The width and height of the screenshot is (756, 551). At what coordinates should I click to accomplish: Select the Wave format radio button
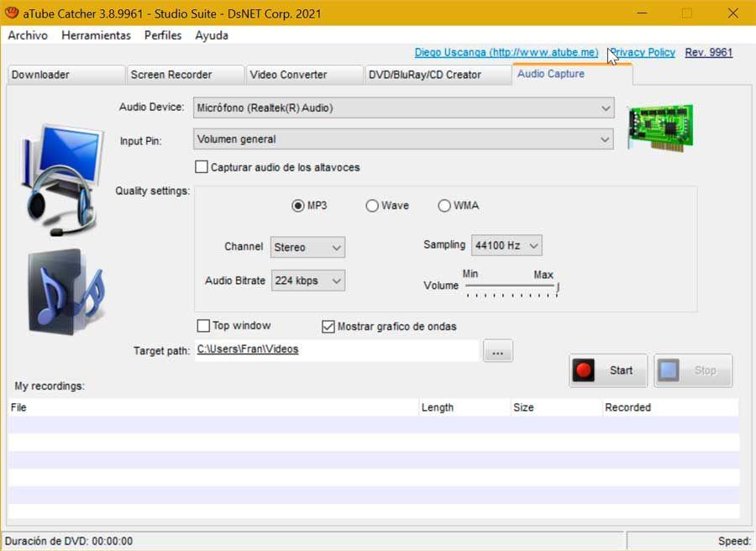click(x=372, y=206)
